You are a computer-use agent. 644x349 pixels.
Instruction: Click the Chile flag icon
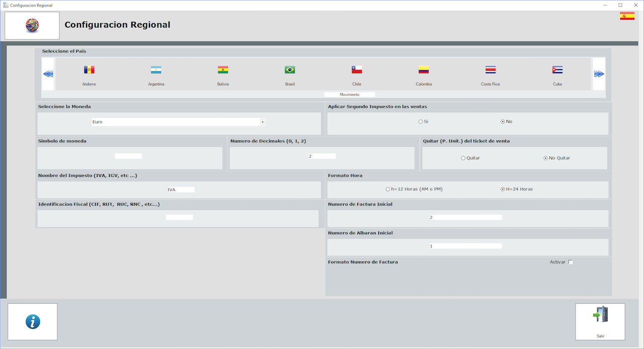[x=357, y=70]
